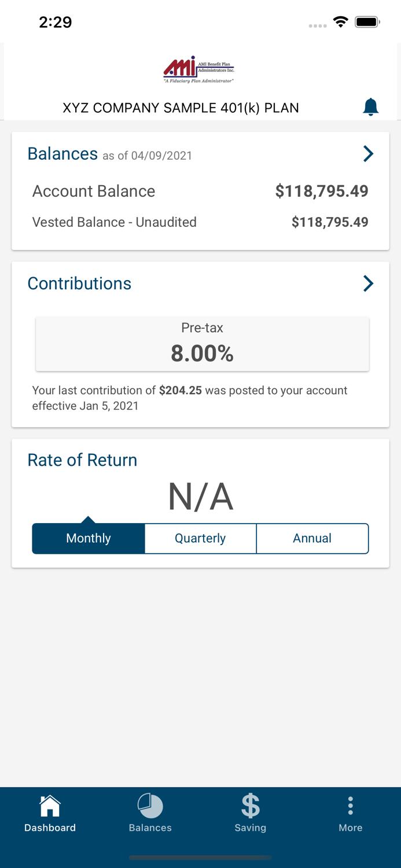This screenshot has width=401, height=868.
Task: Tap the Balances section heading
Action: pyautogui.click(x=62, y=154)
